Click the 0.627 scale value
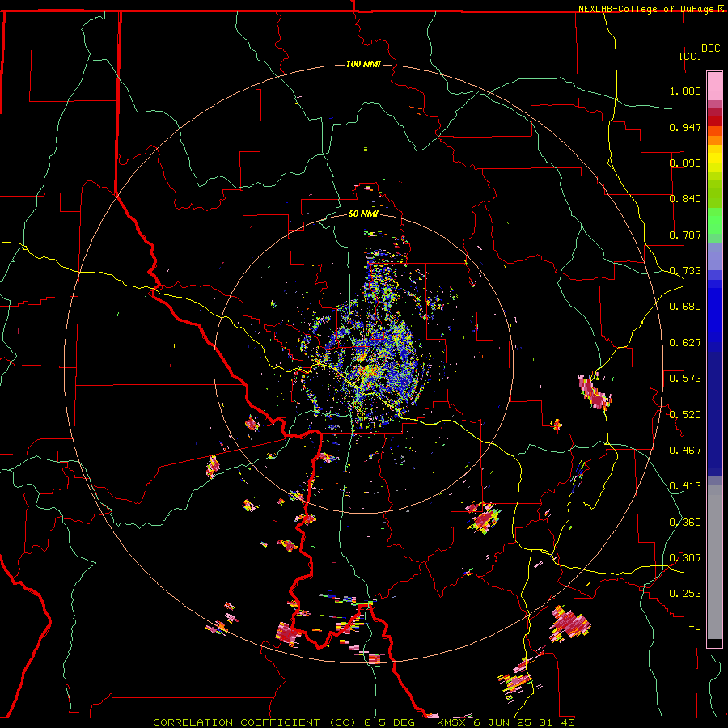The image size is (728, 728). [x=685, y=343]
